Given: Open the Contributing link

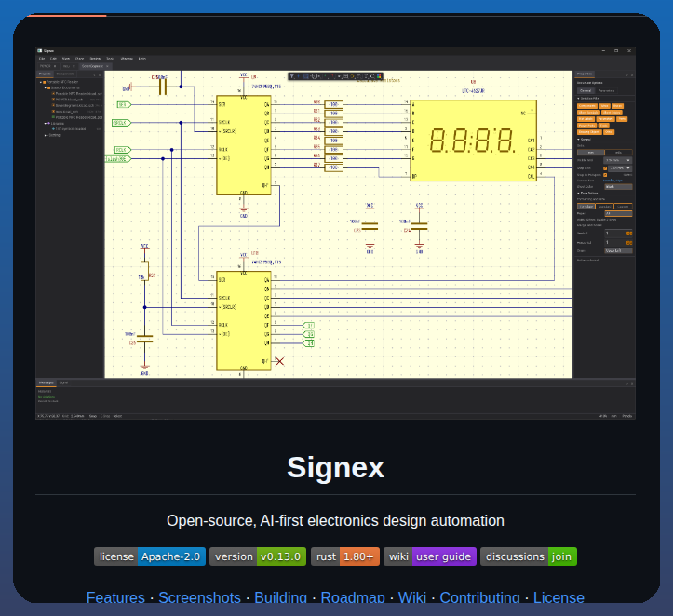Looking at the screenshot, I should coord(479,597).
